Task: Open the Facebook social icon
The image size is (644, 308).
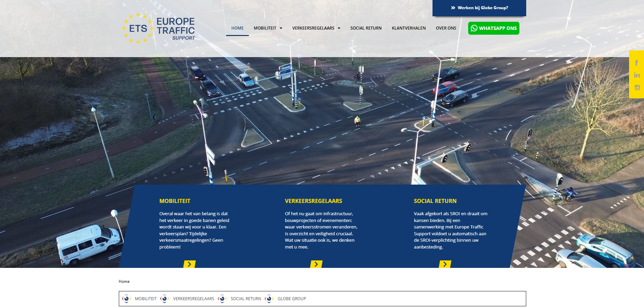Action: 637,63
